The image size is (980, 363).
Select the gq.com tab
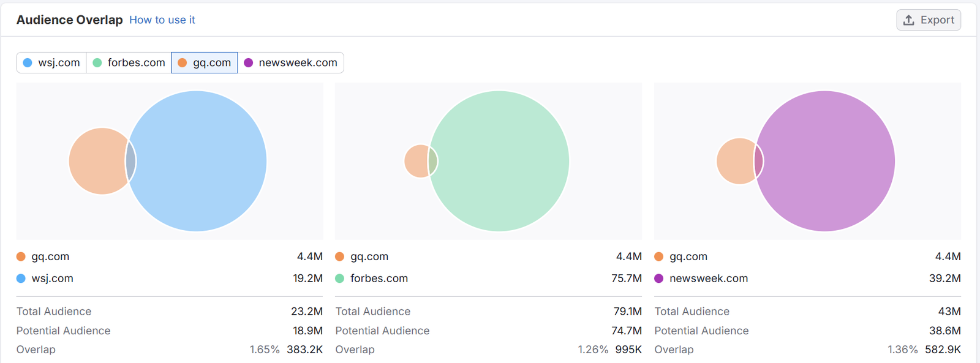click(205, 62)
